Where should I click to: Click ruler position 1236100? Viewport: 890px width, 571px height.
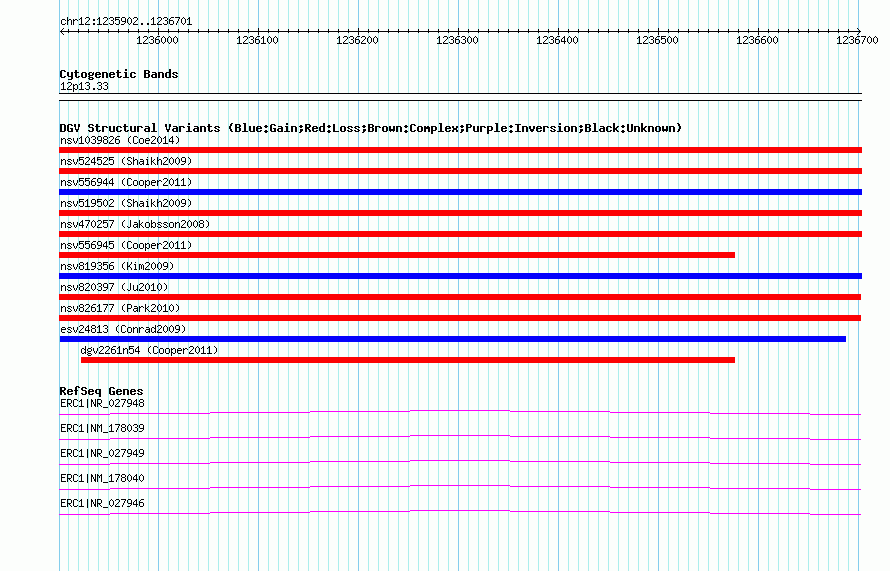click(257, 40)
